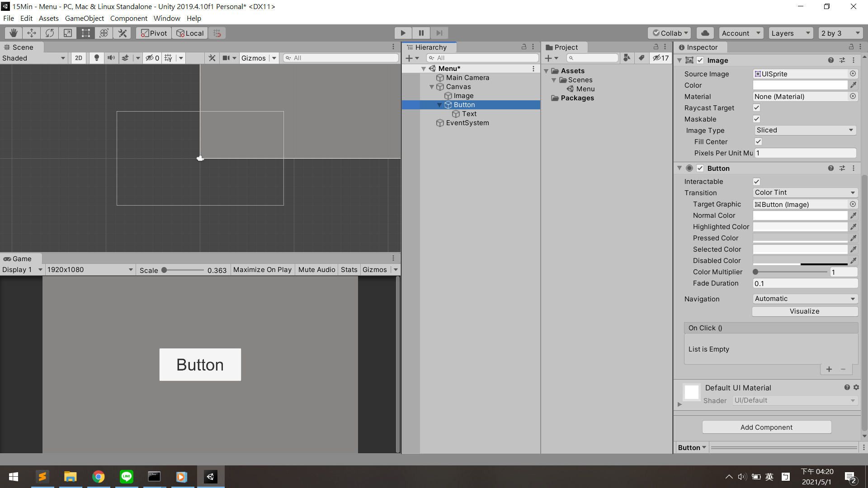868x488 pixels.
Task: Open the GameObject menu
Action: 84,18
